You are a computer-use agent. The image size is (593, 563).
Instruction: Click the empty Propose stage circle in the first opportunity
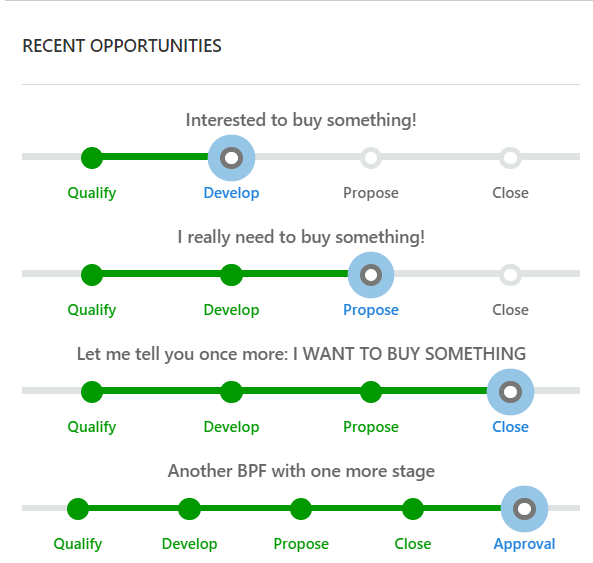click(x=371, y=158)
